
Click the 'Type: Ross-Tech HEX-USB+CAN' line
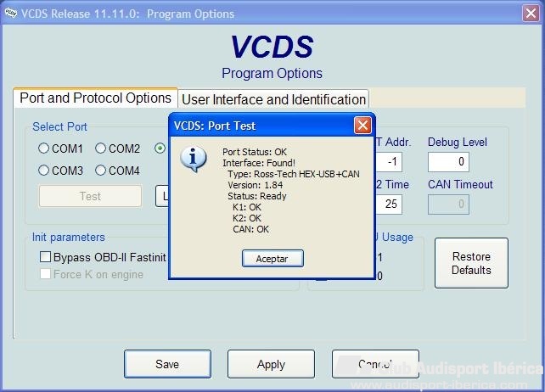pyautogui.click(x=294, y=174)
